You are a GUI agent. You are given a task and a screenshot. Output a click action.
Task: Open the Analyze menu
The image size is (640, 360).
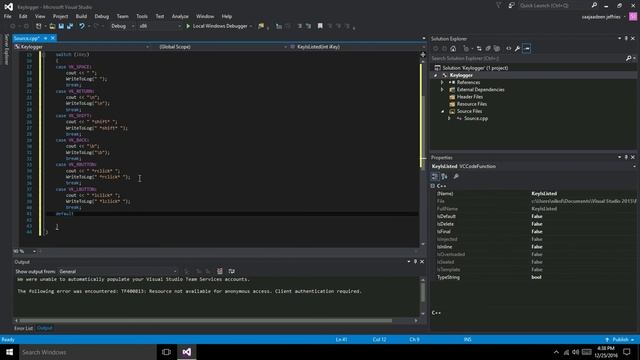[x=180, y=16]
